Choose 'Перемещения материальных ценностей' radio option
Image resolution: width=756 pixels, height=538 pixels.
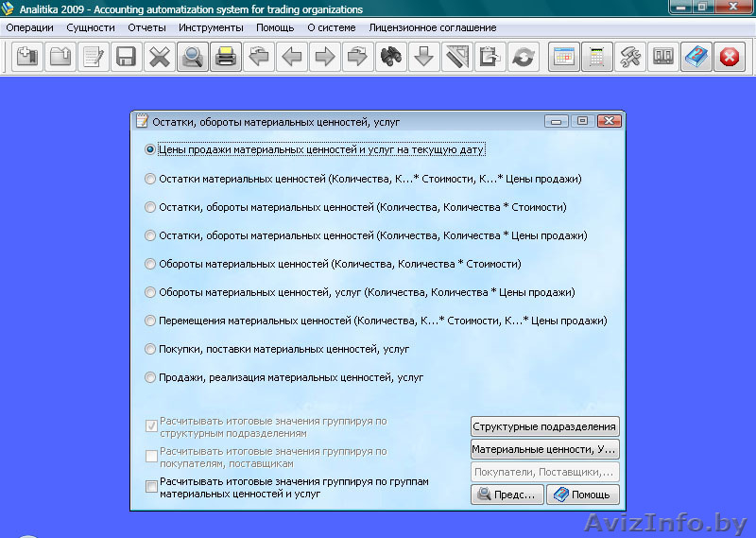point(150,321)
